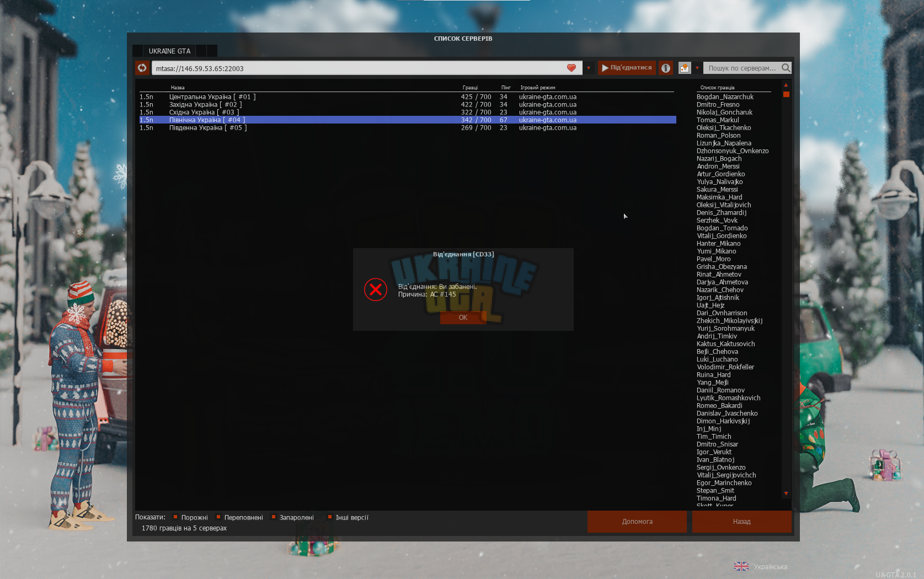
Task: Select server Центральна Україна [ #01 ]
Action: pos(408,97)
